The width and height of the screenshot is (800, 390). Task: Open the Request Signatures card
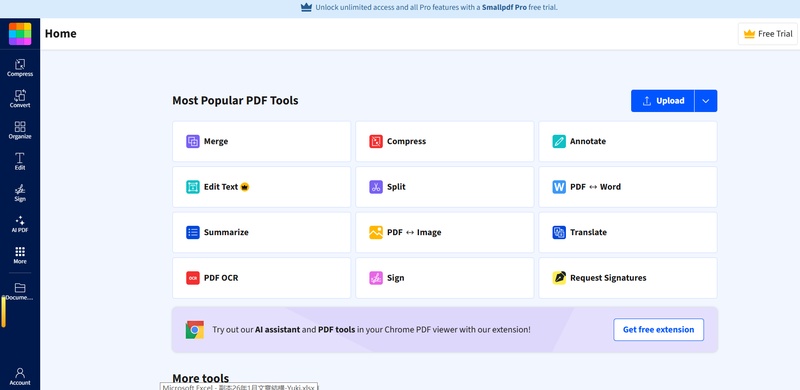pyautogui.click(x=628, y=278)
